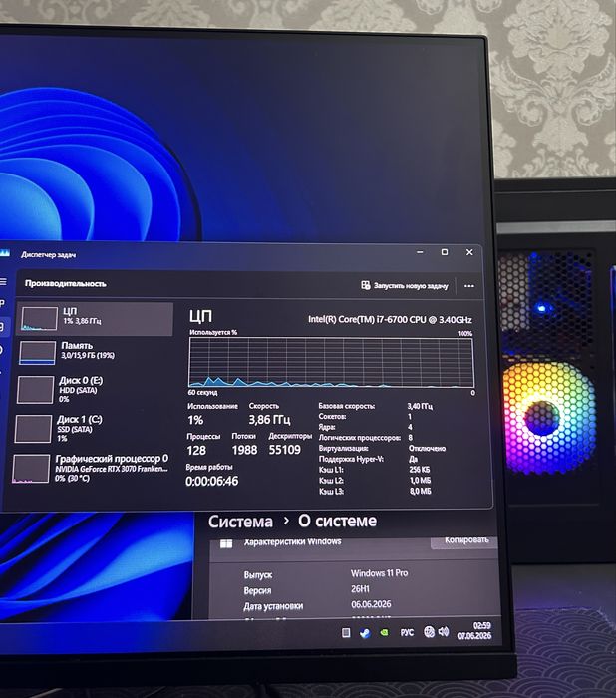Click the uptime value 0:00:06:46
616x698 pixels.
coord(212,482)
